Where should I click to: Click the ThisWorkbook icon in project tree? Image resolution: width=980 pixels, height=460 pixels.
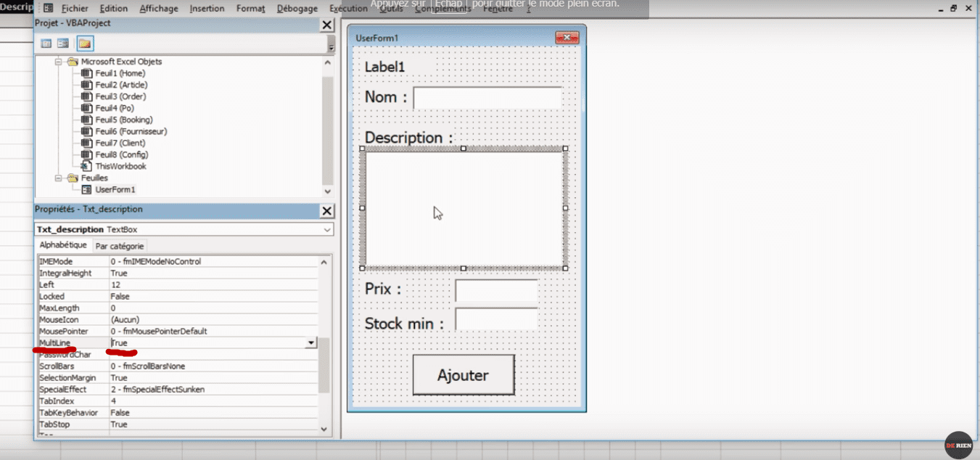86,166
